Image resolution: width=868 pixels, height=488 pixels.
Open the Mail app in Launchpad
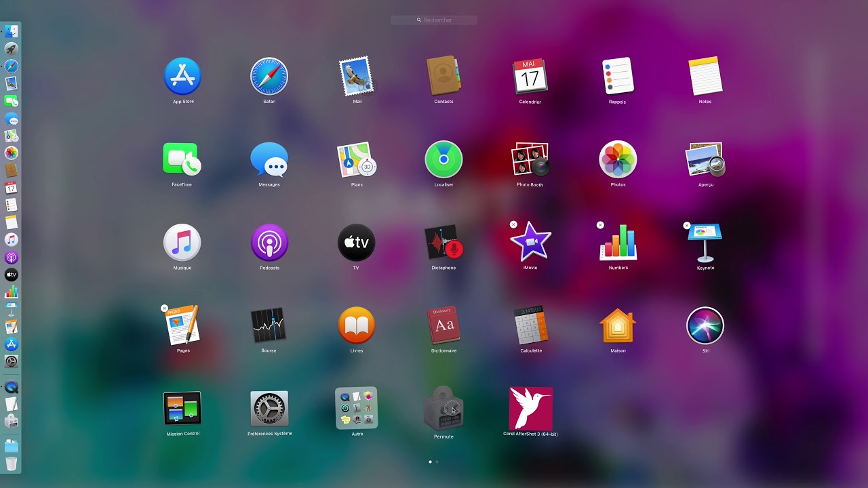(x=357, y=76)
